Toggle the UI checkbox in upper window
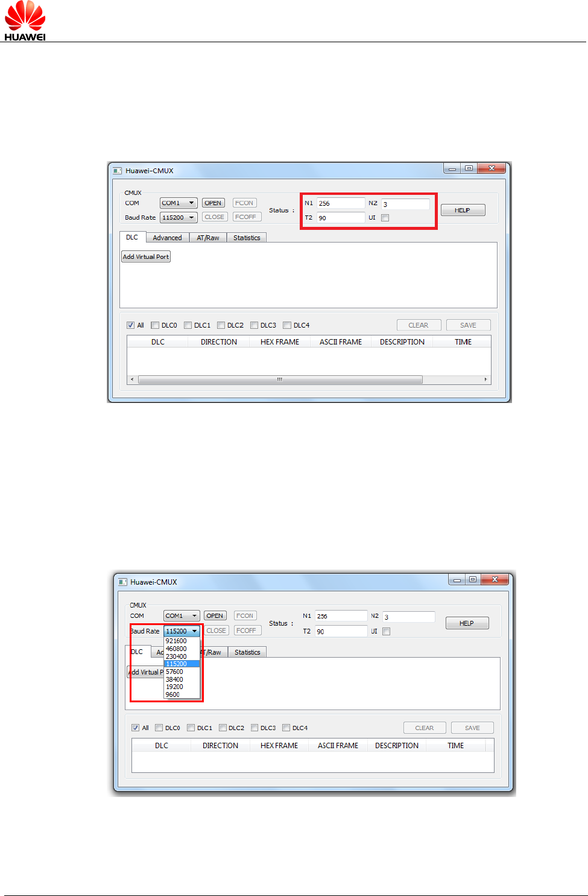 (385, 218)
